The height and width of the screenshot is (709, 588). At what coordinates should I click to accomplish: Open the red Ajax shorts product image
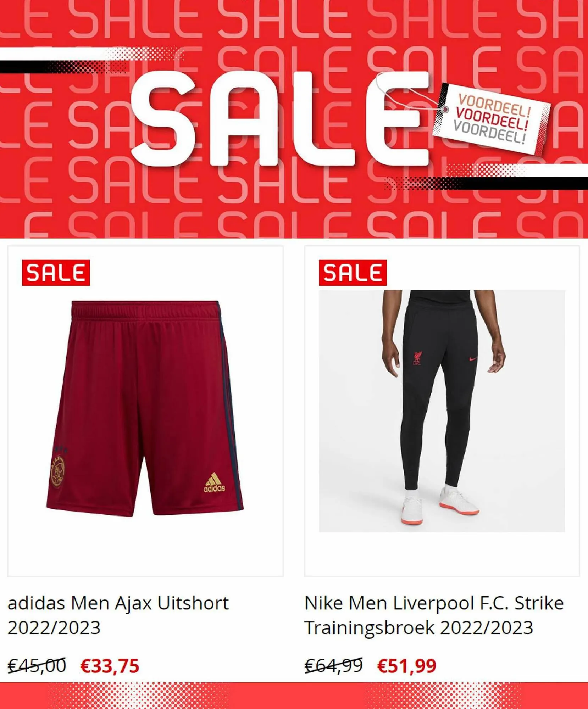(145, 408)
